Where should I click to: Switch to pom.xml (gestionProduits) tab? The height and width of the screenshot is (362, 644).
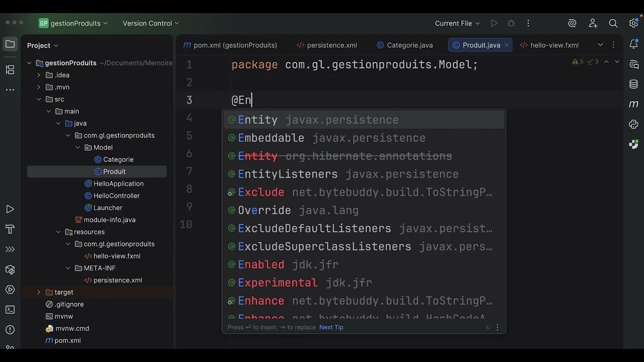[x=230, y=45]
